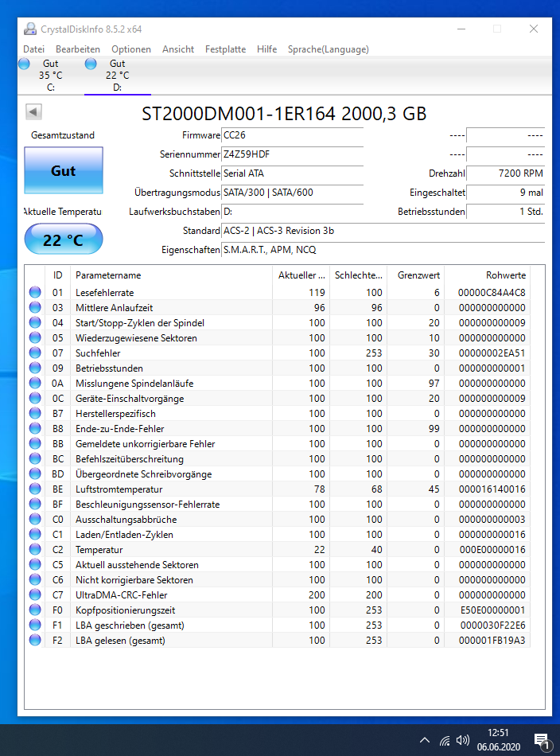Click the Standard ACS-2 | ACS-3 Revision 3b field

pyautogui.click(x=383, y=231)
